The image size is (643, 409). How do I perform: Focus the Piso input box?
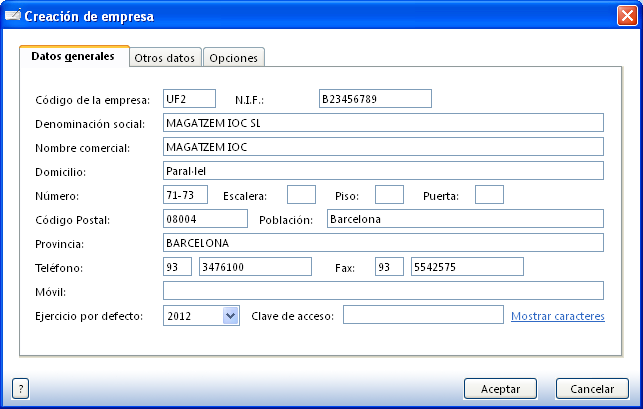click(x=389, y=194)
